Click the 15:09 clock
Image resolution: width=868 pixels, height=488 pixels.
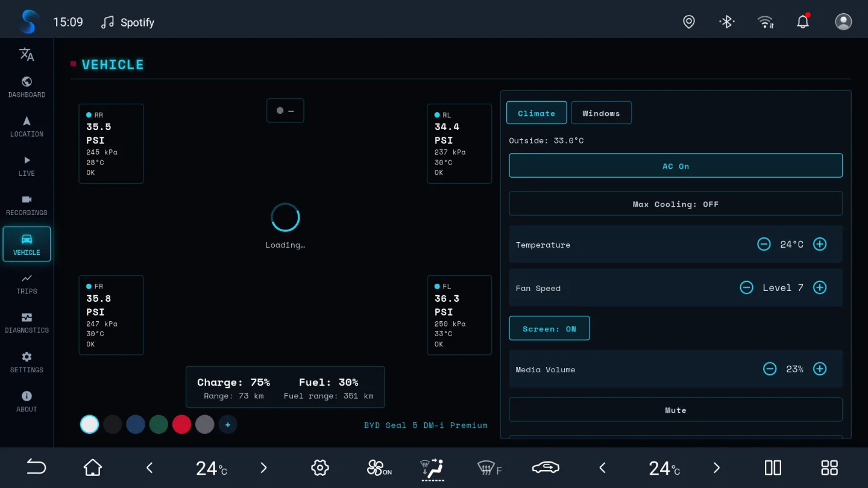(68, 22)
